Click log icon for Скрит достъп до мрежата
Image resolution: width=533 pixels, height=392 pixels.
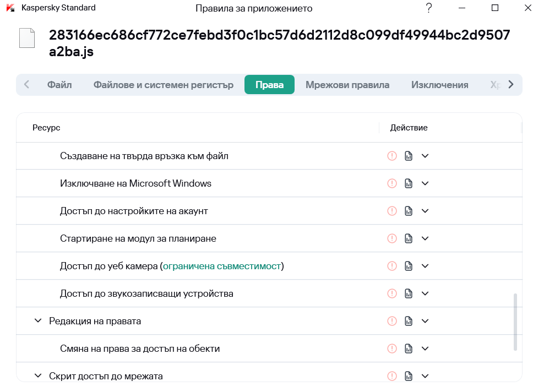pyautogui.click(x=408, y=376)
